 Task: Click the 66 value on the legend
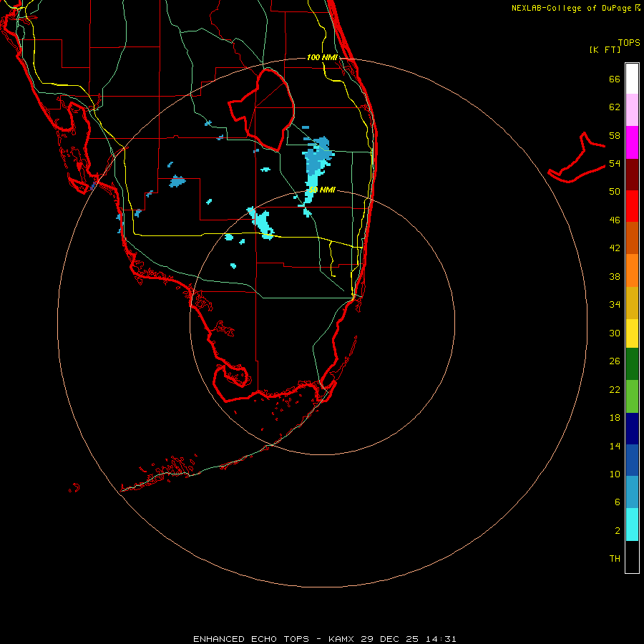[615, 79]
